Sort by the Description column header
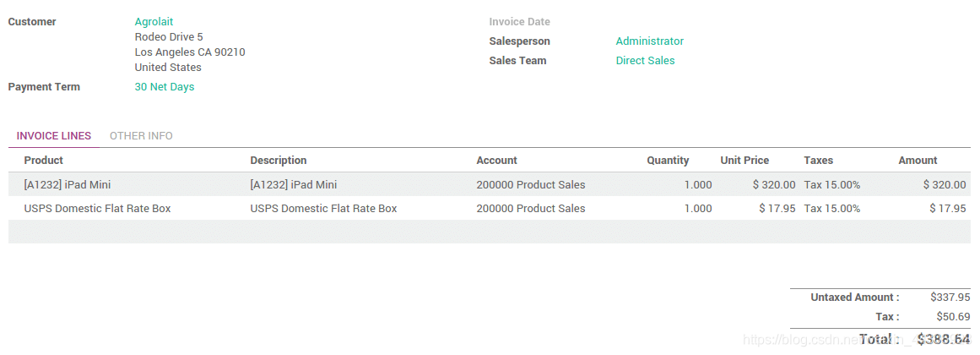Screen dimensions: 980x355 tap(278, 161)
